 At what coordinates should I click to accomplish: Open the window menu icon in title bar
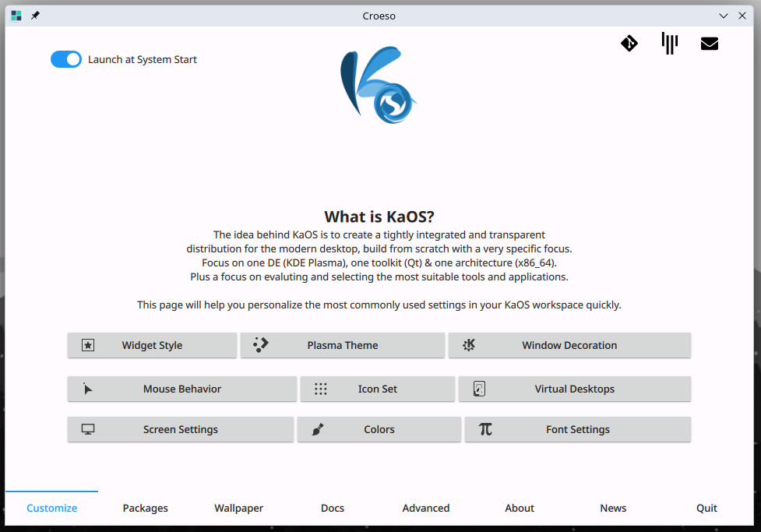[x=16, y=16]
